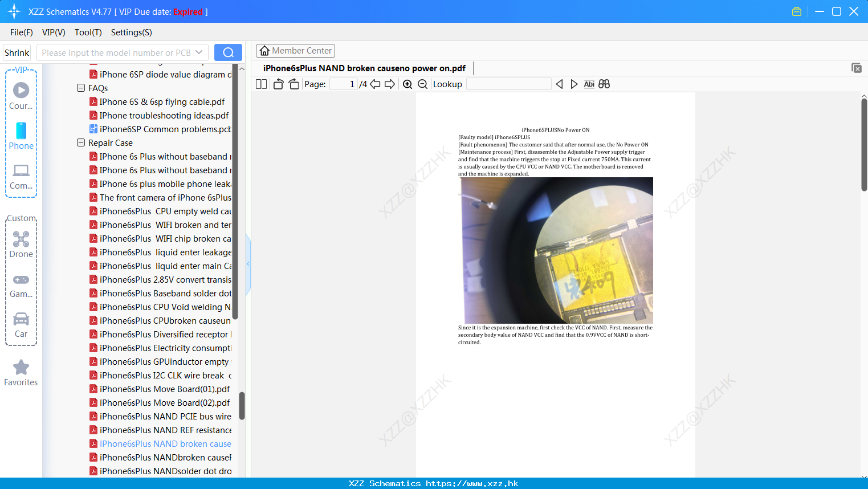Collapse the FAQs tree node
868x489 pixels.
pyautogui.click(x=81, y=88)
